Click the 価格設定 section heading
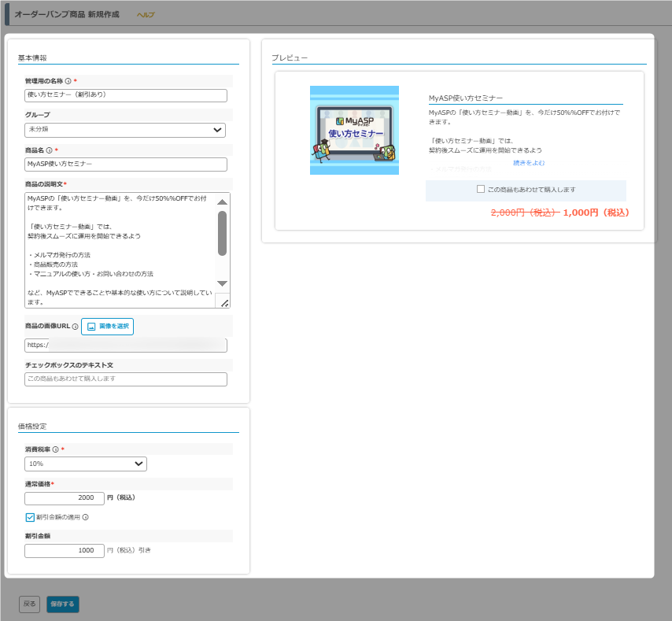672x621 pixels. [x=32, y=427]
